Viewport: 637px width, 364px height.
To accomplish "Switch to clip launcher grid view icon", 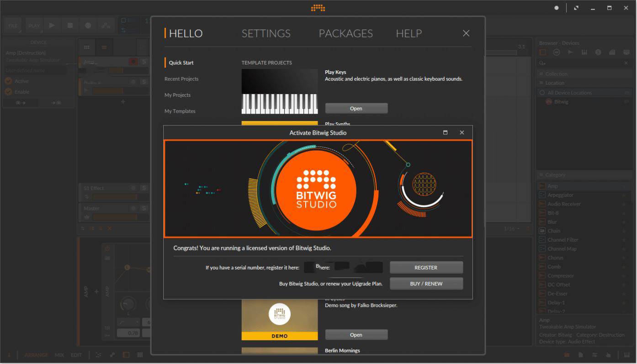I will [86, 47].
